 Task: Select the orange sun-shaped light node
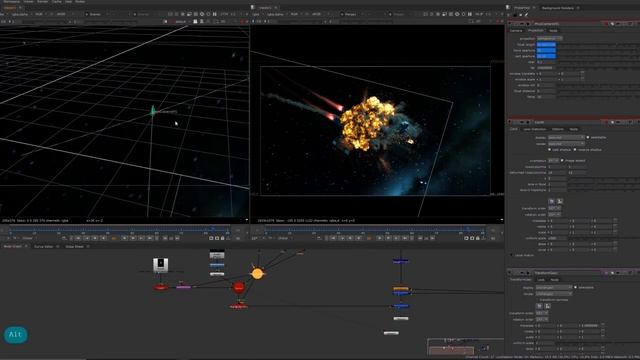click(257, 273)
